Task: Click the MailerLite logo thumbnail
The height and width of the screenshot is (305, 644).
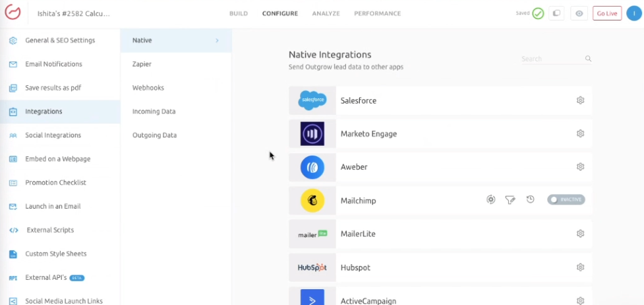Action: click(x=312, y=234)
